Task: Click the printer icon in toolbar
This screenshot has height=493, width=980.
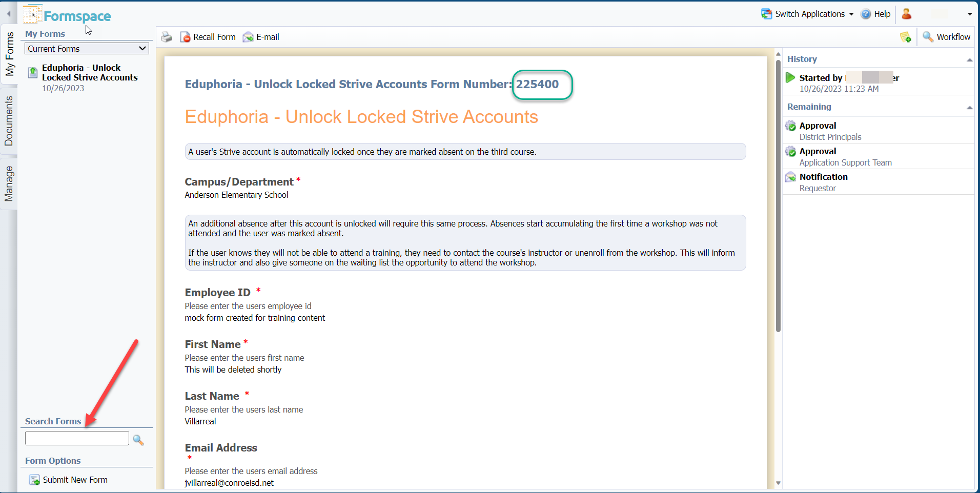Action: [x=167, y=37]
